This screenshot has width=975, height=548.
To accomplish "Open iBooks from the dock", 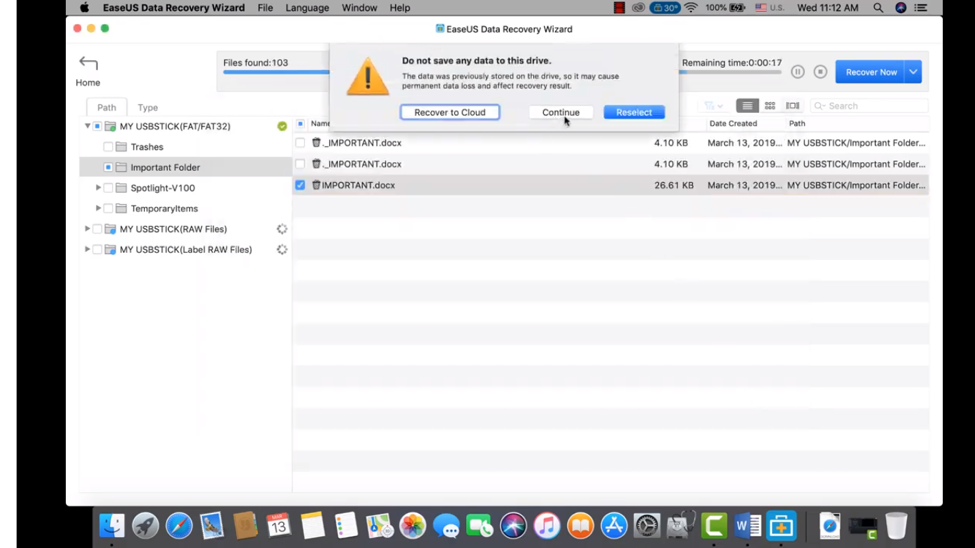I will coord(580,526).
